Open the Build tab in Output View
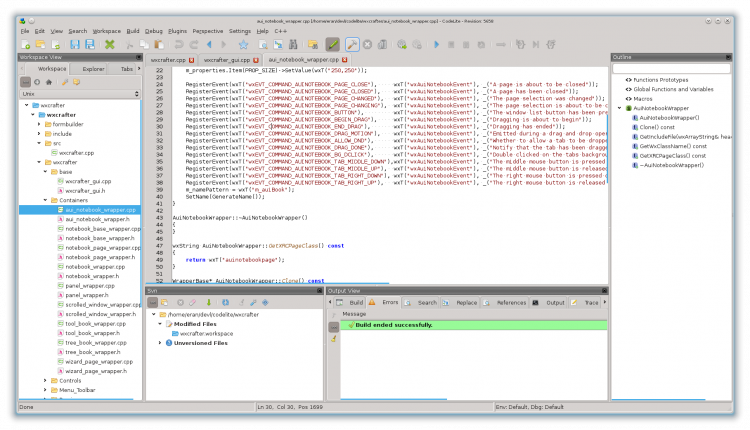 click(x=351, y=303)
